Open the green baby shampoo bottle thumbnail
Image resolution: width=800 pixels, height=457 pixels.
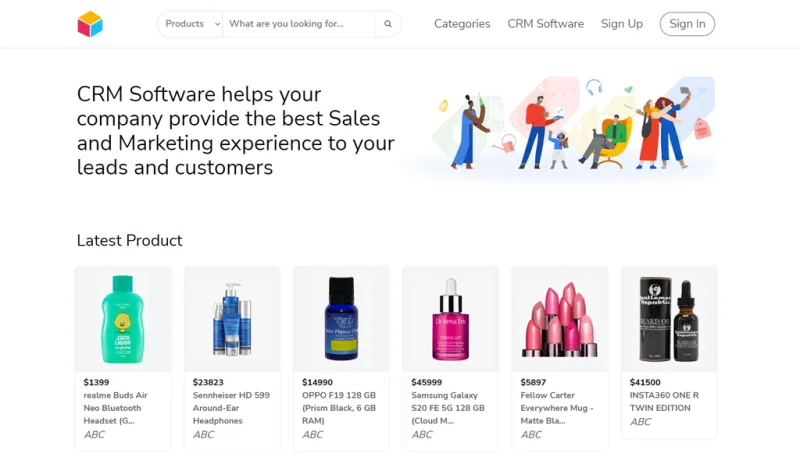pyautogui.click(x=123, y=319)
